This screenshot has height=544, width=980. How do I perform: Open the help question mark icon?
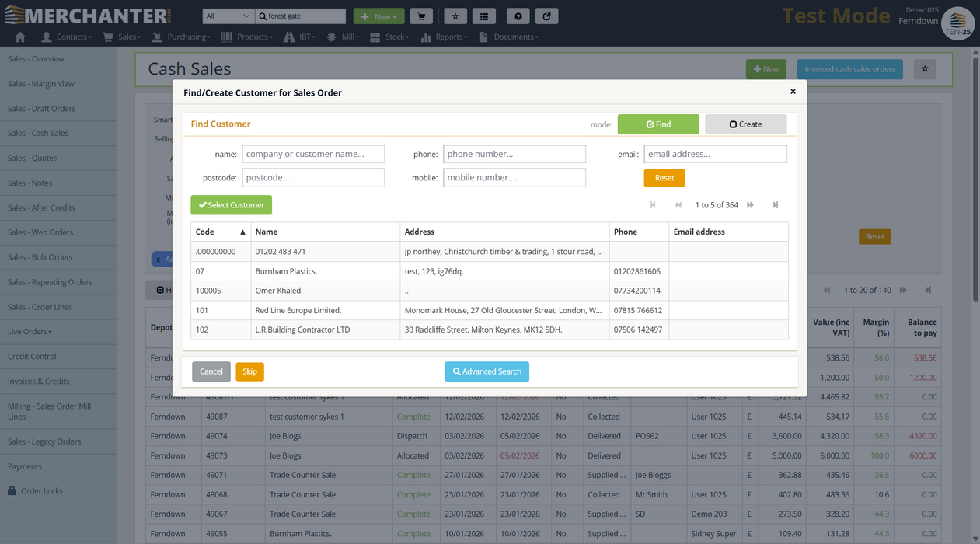click(x=518, y=16)
